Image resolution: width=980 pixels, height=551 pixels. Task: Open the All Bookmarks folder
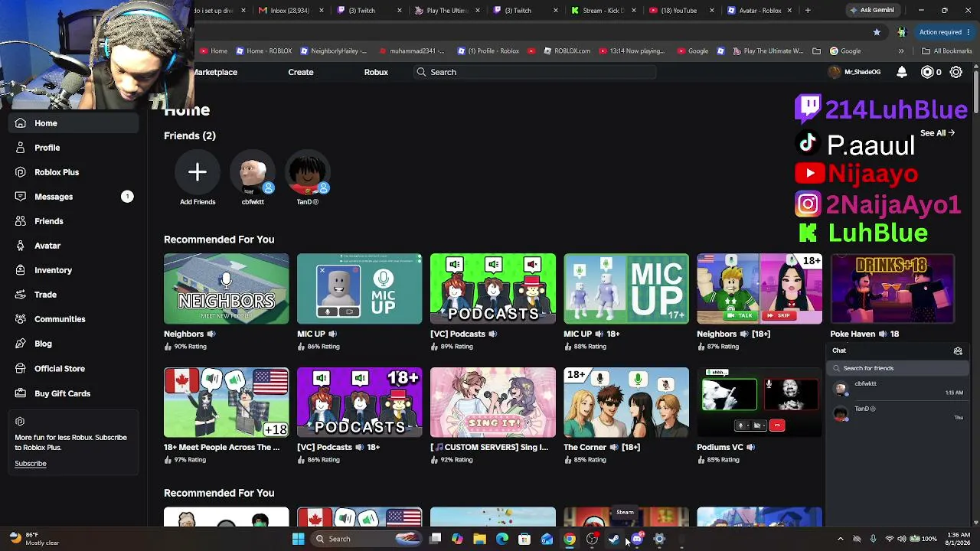pyautogui.click(x=947, y=51)
